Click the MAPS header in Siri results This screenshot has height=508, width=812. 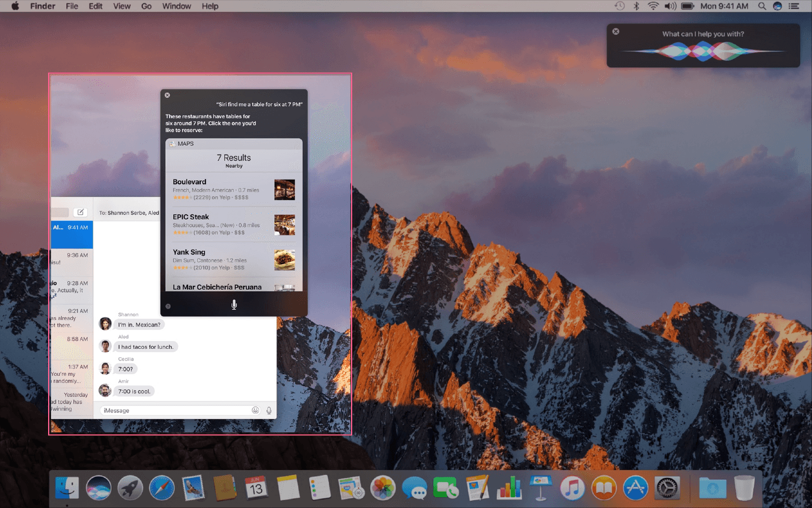click(x=234, y=144)
